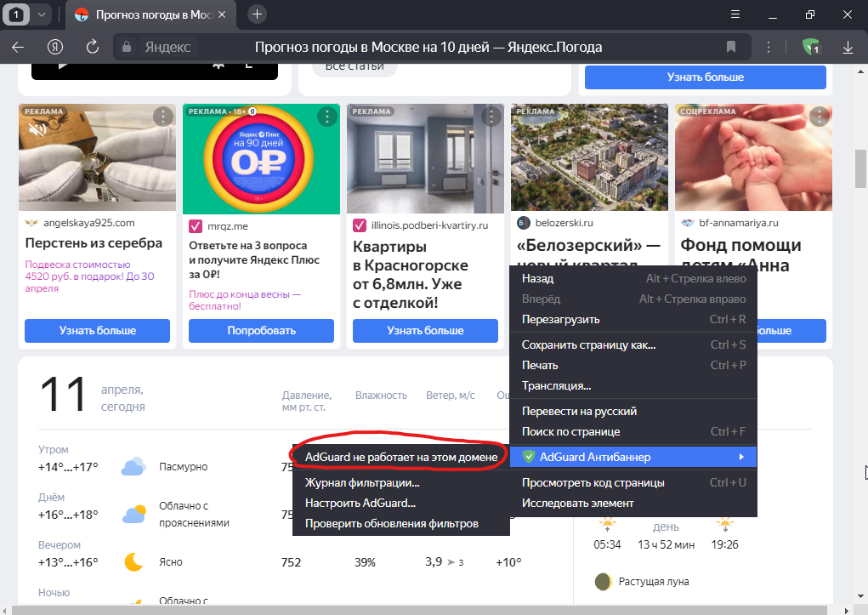Open the angelskaya925.com link
Image resolution: width=868 pixels, height=615 pixels.
pyautogui.click(x=89, y=223)
